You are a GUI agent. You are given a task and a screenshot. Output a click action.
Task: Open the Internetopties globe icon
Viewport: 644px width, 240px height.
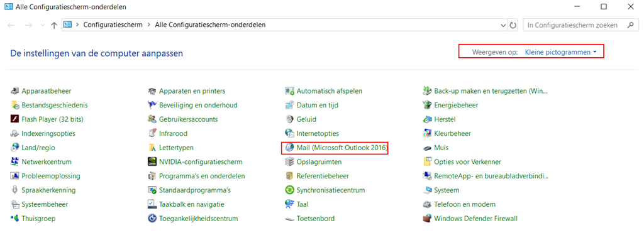pos(289,133)
